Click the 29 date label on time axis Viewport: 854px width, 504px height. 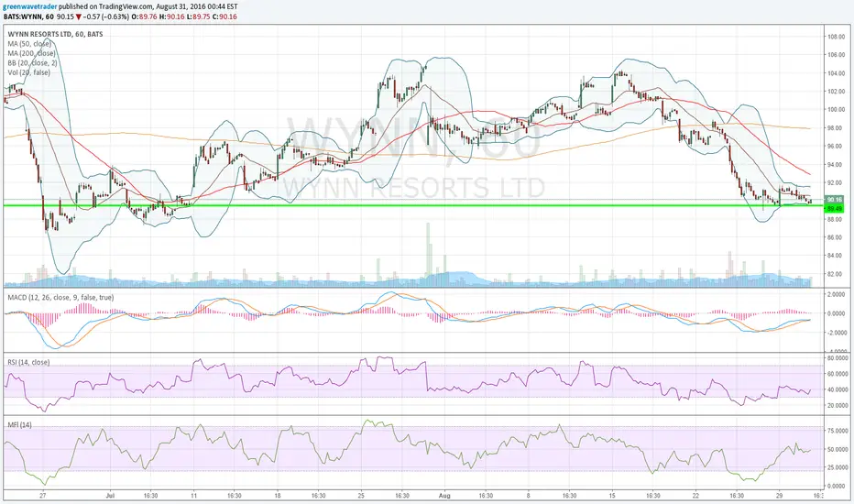pos(780,496)
